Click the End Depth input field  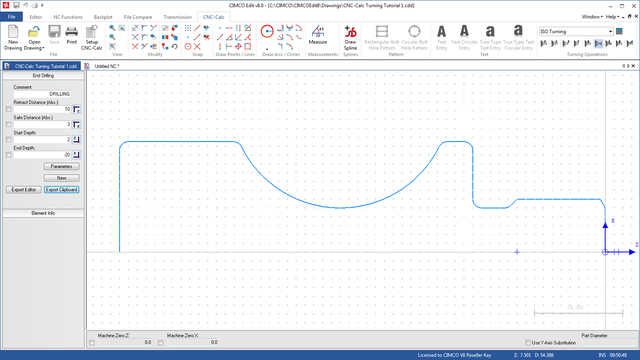42,155
